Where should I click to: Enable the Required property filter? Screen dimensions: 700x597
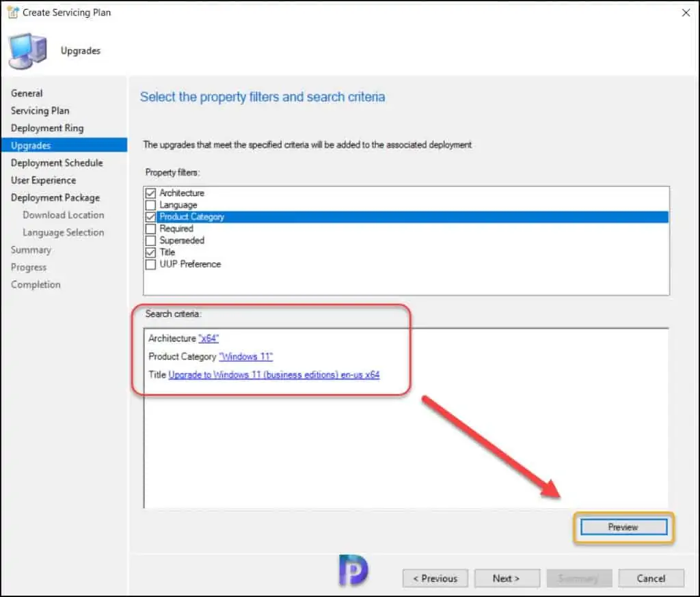[150, 229]
